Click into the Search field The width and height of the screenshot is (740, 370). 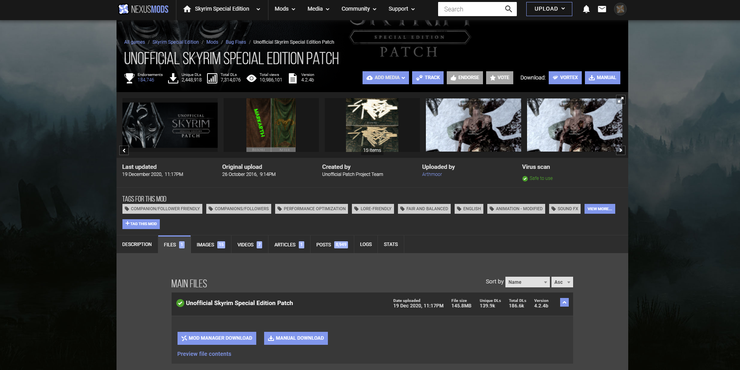point(471,9)
